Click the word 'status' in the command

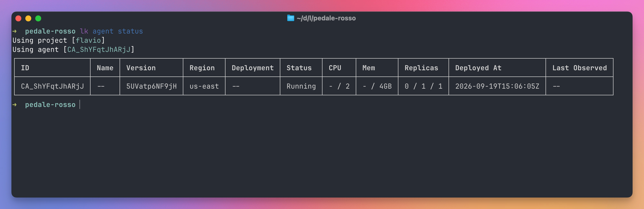[130, 31]
